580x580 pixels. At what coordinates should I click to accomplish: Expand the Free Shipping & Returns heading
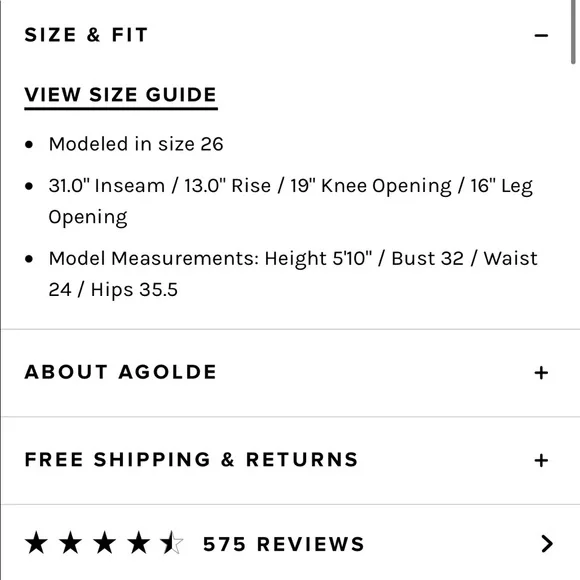(191, 460)
